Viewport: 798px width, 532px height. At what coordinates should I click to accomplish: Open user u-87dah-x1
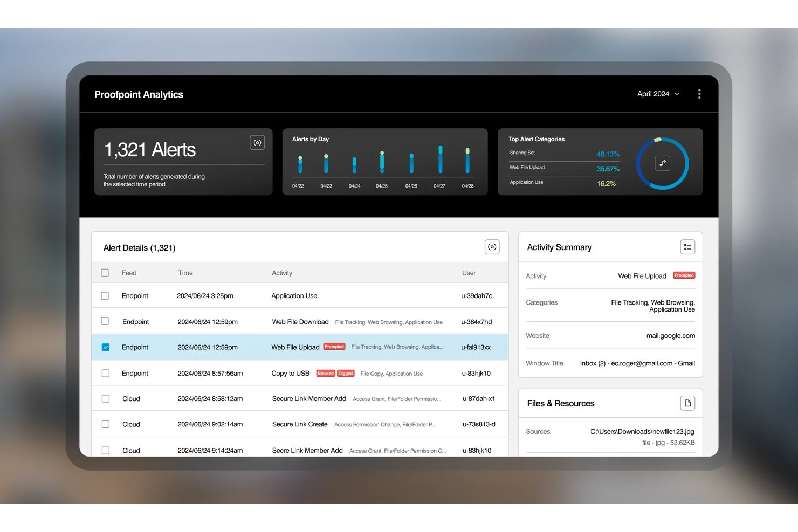tap(479, 399)
